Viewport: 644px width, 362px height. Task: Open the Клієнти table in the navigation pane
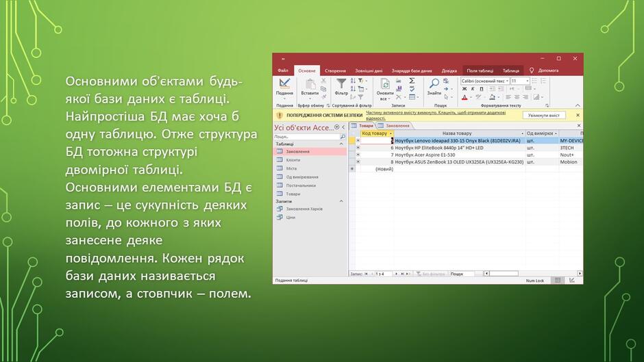click(293, 160)
